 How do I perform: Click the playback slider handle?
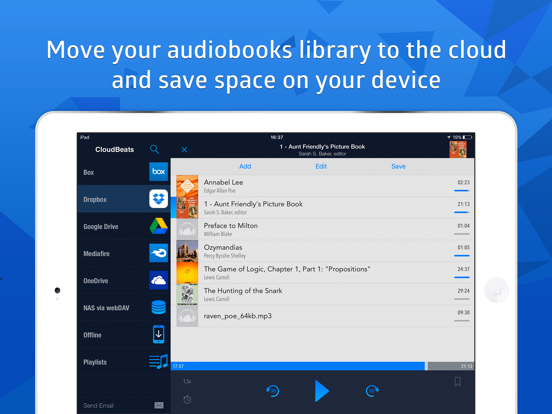(426, 366)
